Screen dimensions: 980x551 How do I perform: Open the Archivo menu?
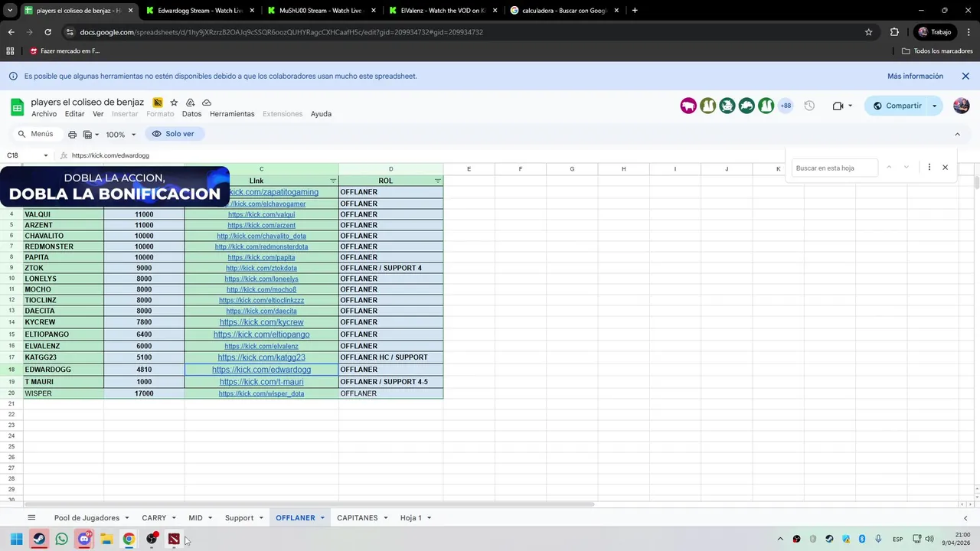(x=44, y=114)
